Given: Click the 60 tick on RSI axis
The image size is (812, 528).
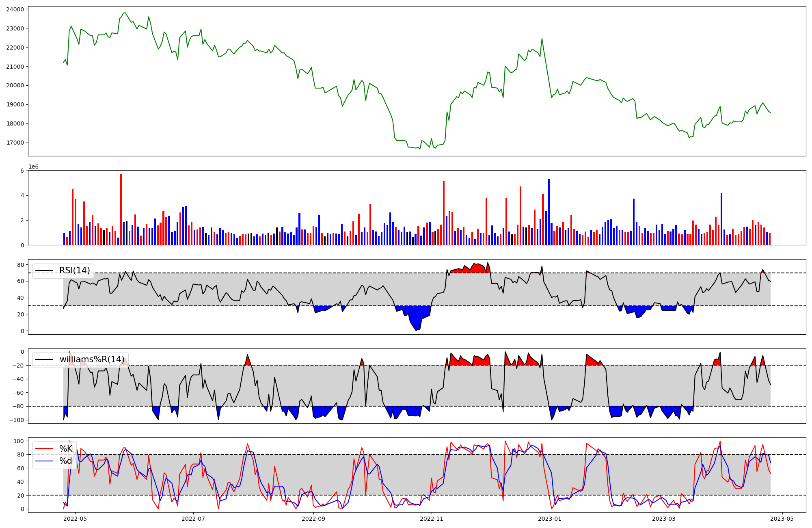Looking at the screenshot, I should click(x=21, y=281).
